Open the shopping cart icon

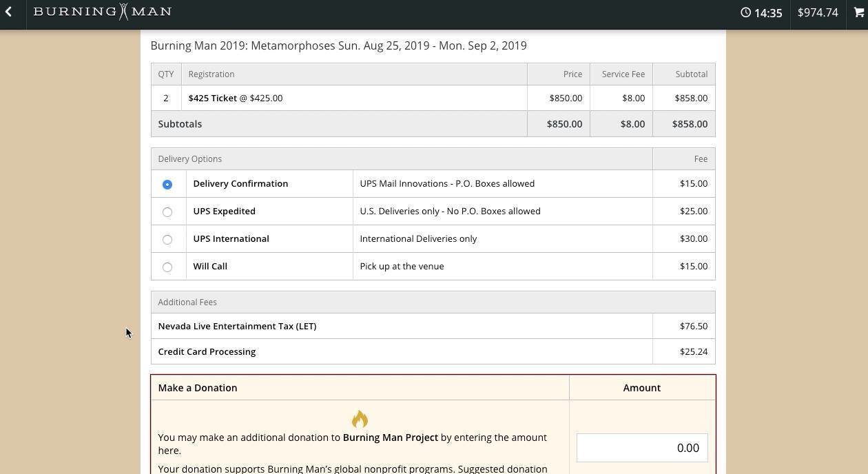tap(859, 12)
